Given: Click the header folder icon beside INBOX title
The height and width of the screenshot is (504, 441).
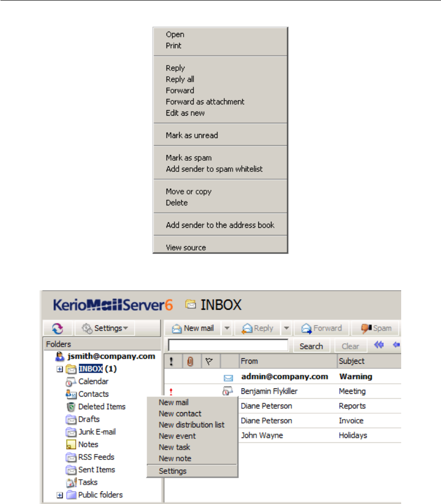Looking at the screenshot, I should pyautogui.click(x=190, y=304).
